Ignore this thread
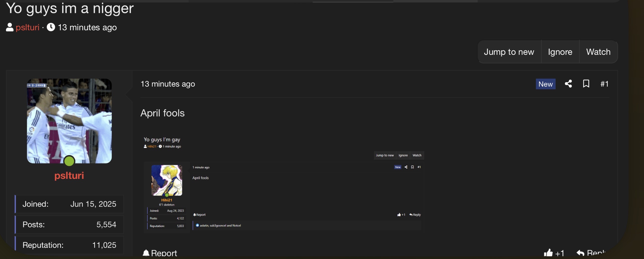The image size is (644, 259). pyautogui.click(x=560, y=52)
